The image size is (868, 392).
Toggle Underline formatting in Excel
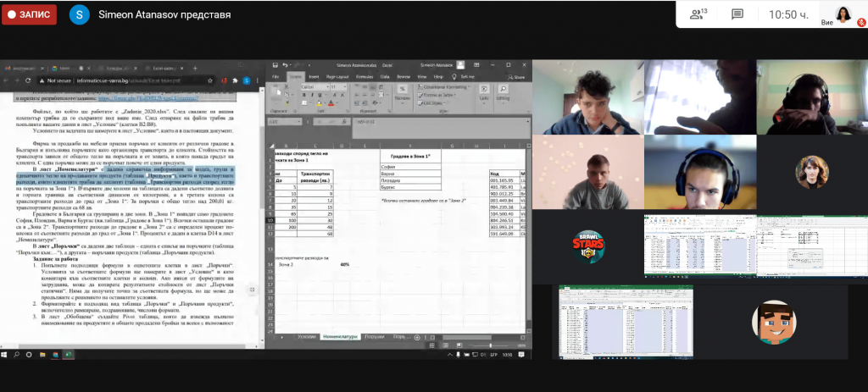(x=320, y=95)
